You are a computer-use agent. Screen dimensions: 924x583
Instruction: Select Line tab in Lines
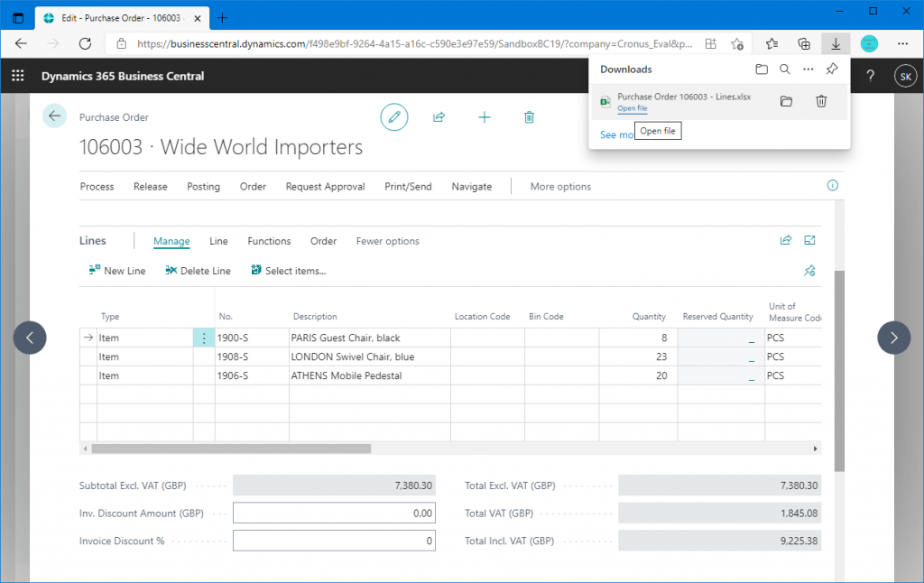point(218,241)
